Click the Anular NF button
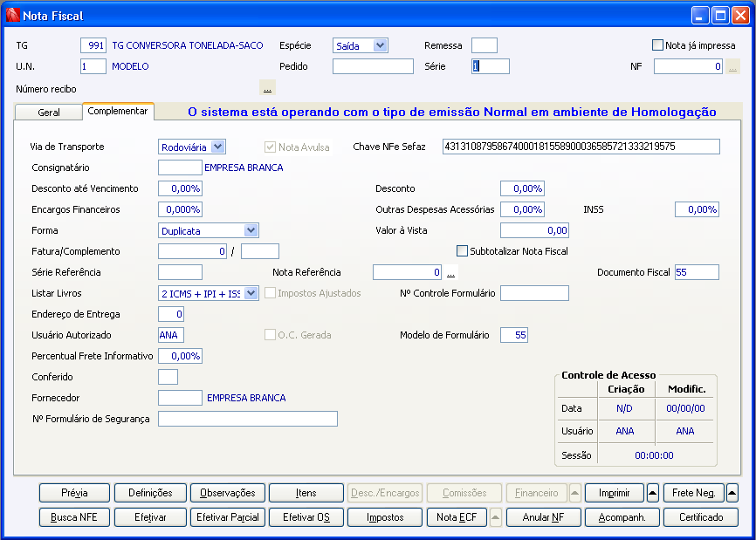The image size is (756, 540). point(543,517)
